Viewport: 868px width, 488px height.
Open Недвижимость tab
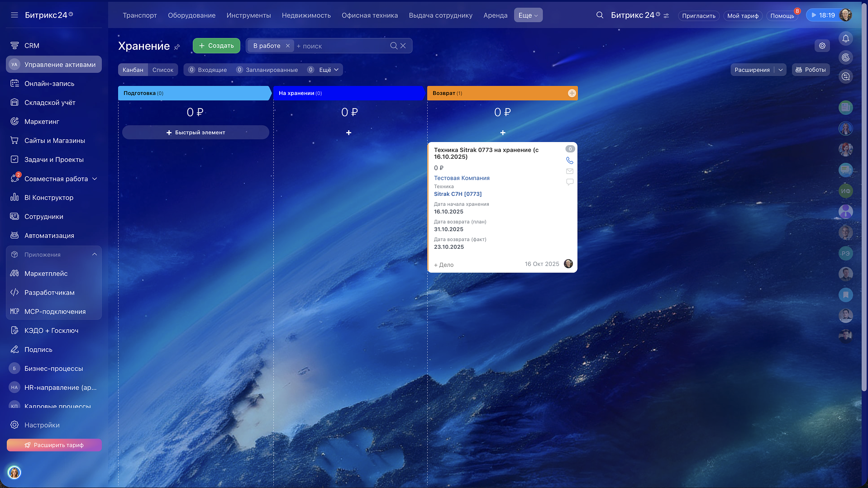coord(306,15)
